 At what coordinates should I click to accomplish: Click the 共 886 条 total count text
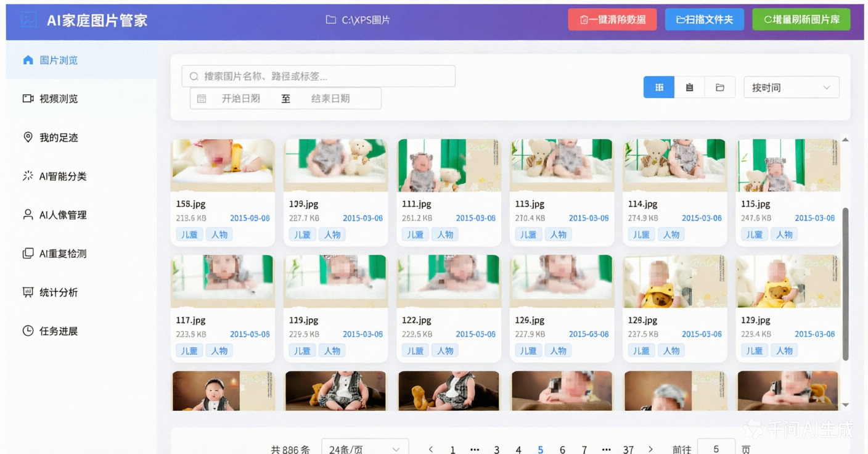pyautogui.click(x=290, y=450)
